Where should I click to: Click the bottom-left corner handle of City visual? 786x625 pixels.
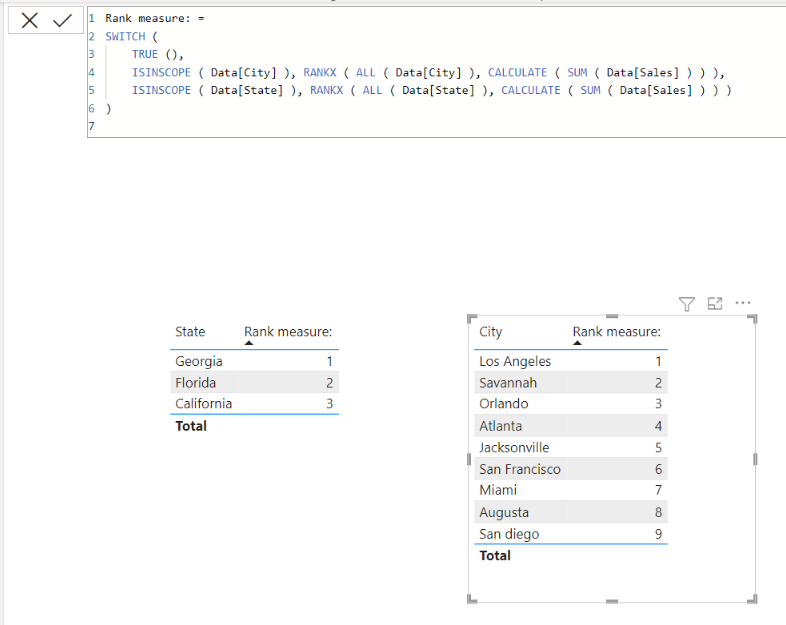pyautogui.click(x=472, y=599)
